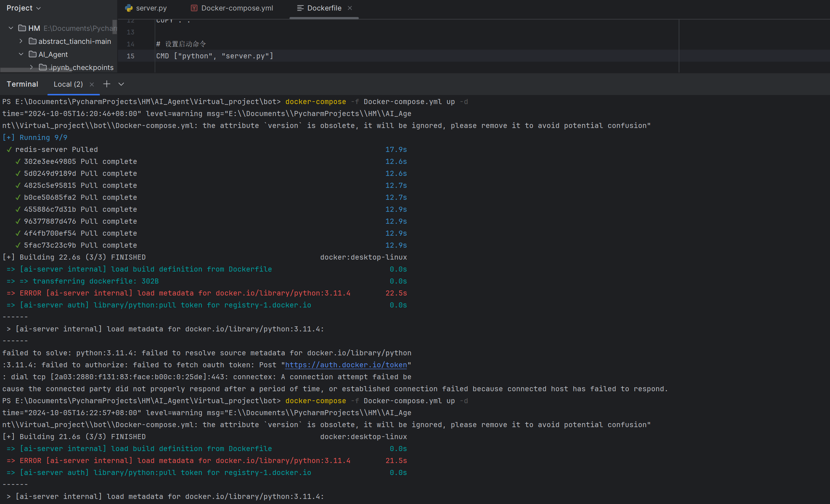830x504 pixels.
Task: Click the second docker-compose command
Action: 376,401
